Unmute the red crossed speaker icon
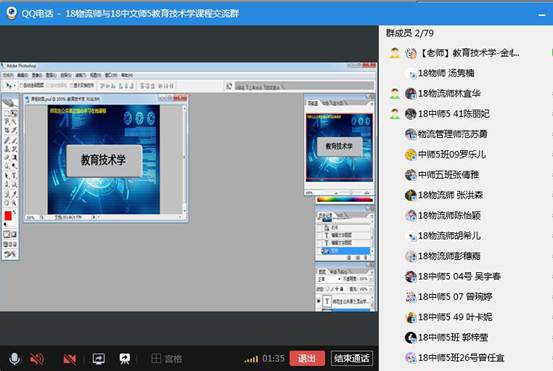Image resolution: width=553 pixels, height=371 pixels. coord(37,359)
